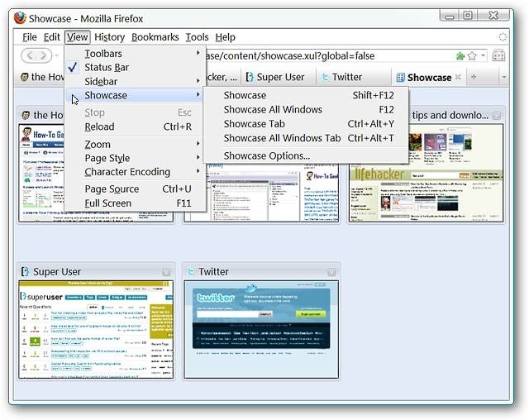Click the Firefox logo in the title bar
Screen dimensions: 529x420
click(x=20, y=18)
